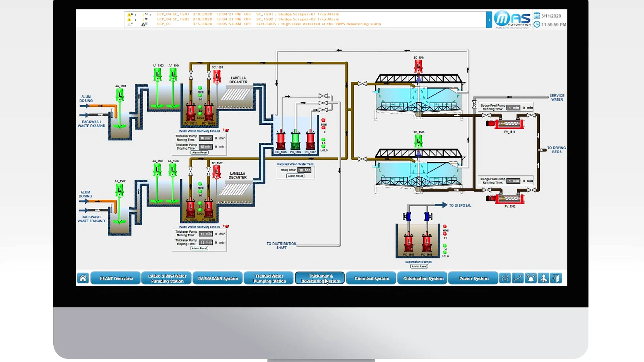This screenshot has height=362, width=644.
Task: Click Alarm Reset under Supernatant Pumps
Action: coord(419,266)
